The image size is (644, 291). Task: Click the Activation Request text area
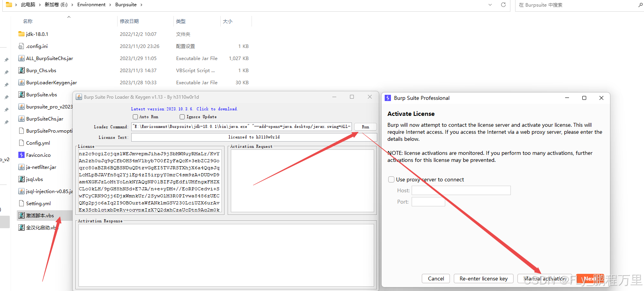click(302, 181)
